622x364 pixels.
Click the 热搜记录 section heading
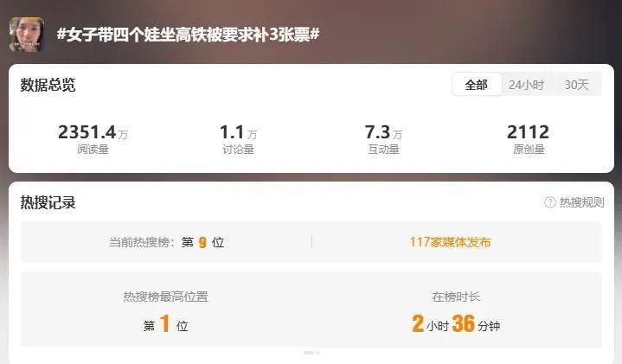tap(48, 202)
